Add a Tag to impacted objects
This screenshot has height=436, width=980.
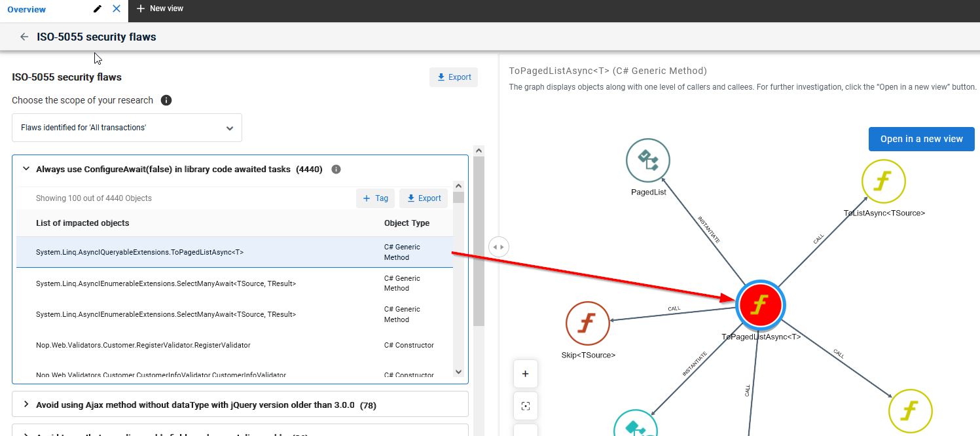pos(375,198)
